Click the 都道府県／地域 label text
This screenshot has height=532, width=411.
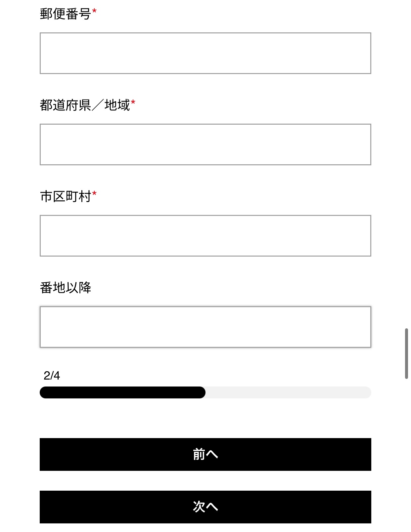click(x=85, y=105)
